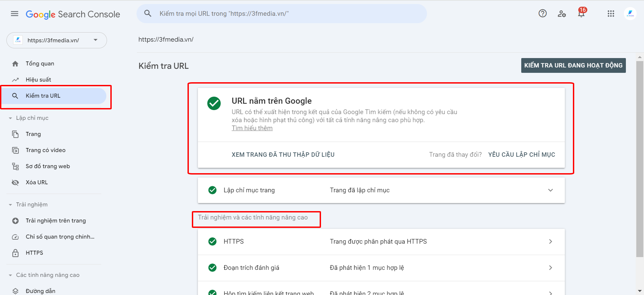Click text Đã phát hiện 1 mục hợp lệ
Viewport: 644px width, 295px height.
click(367, 267)
